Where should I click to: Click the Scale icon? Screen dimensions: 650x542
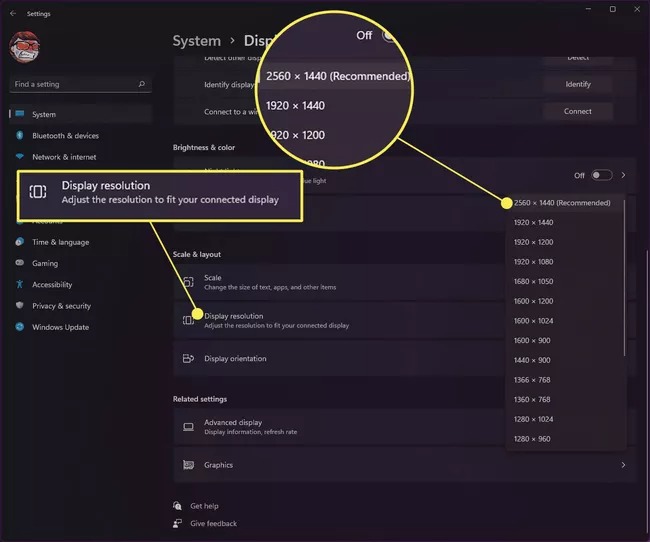click(188, 282)
